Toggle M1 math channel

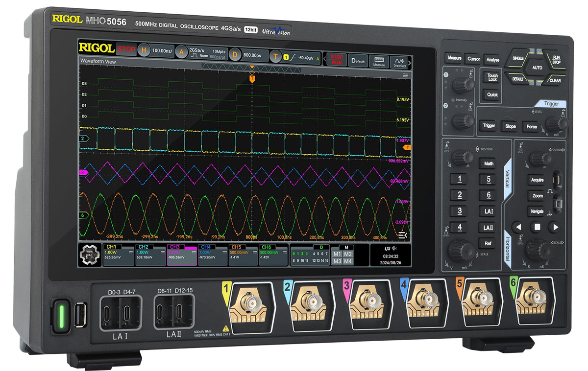337,254
